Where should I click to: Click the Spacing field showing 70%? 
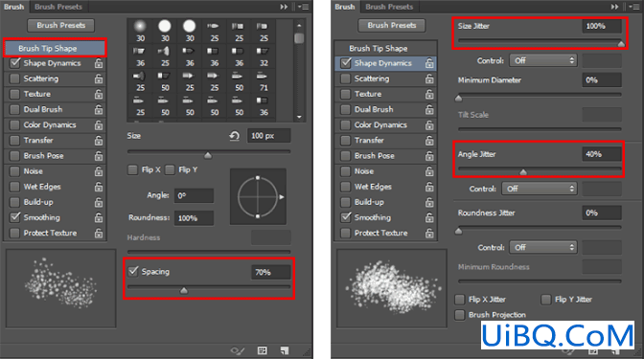tap(270, 272)
